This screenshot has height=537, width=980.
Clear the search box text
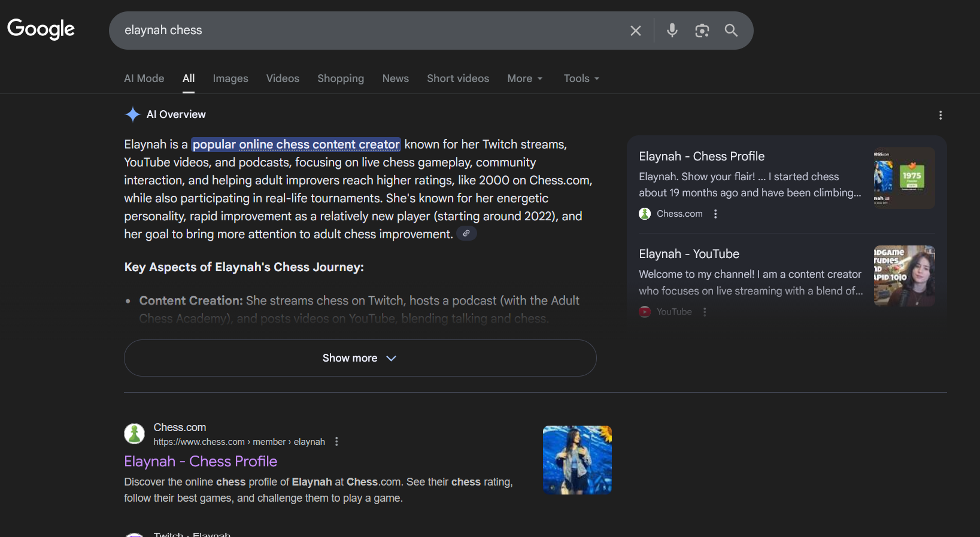(635, 31)
